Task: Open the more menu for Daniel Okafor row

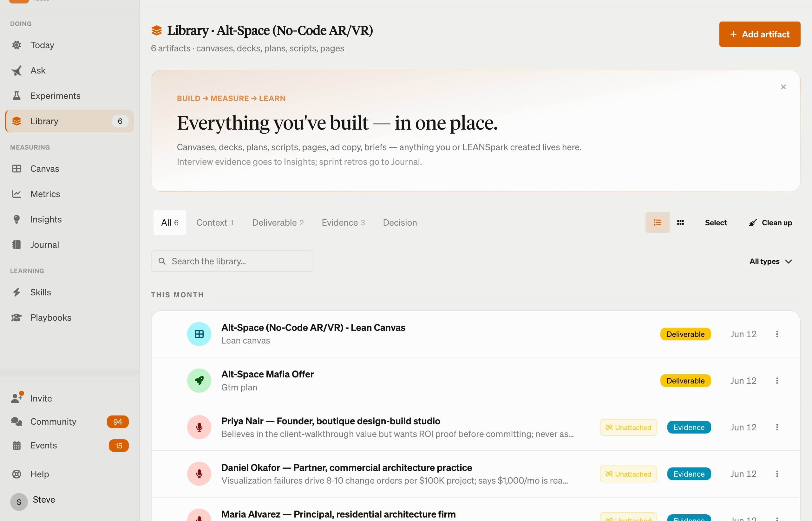Action: (777, 474)
